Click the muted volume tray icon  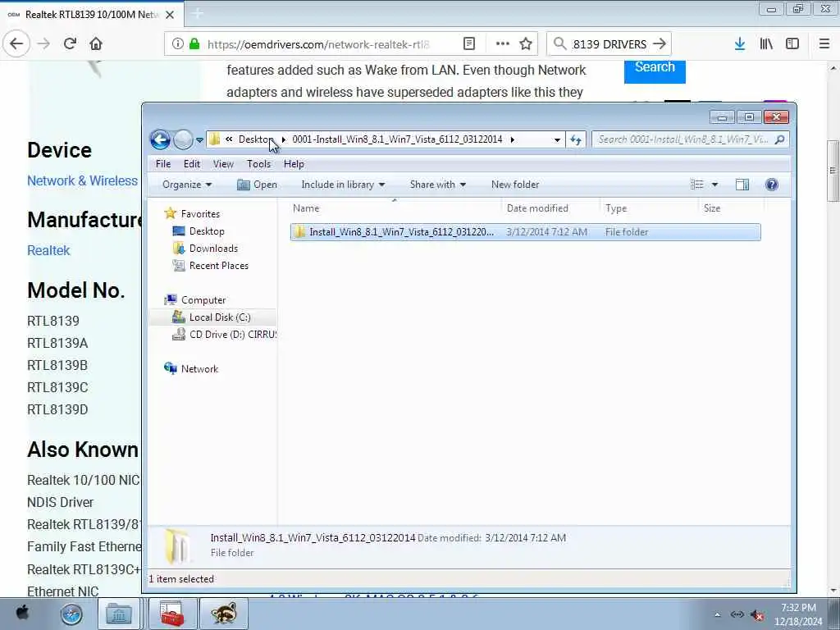pyautogui.click(x=756, y=615)
